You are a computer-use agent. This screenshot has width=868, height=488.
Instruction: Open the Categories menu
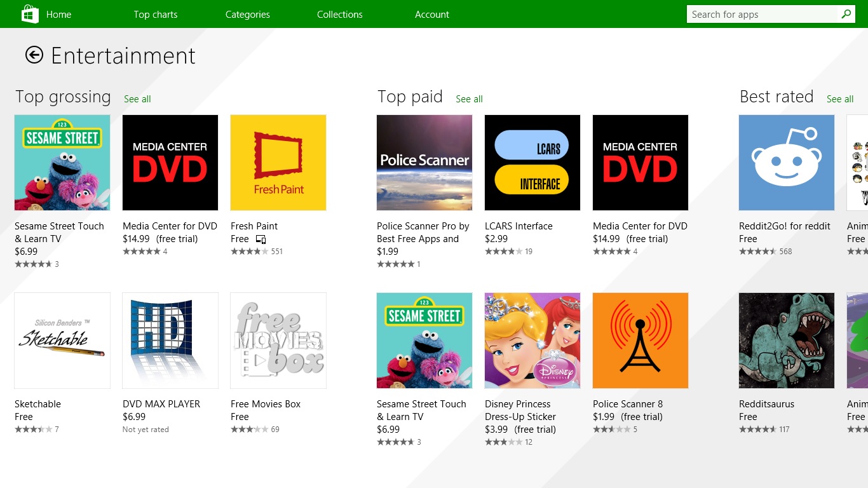[248, 15]
